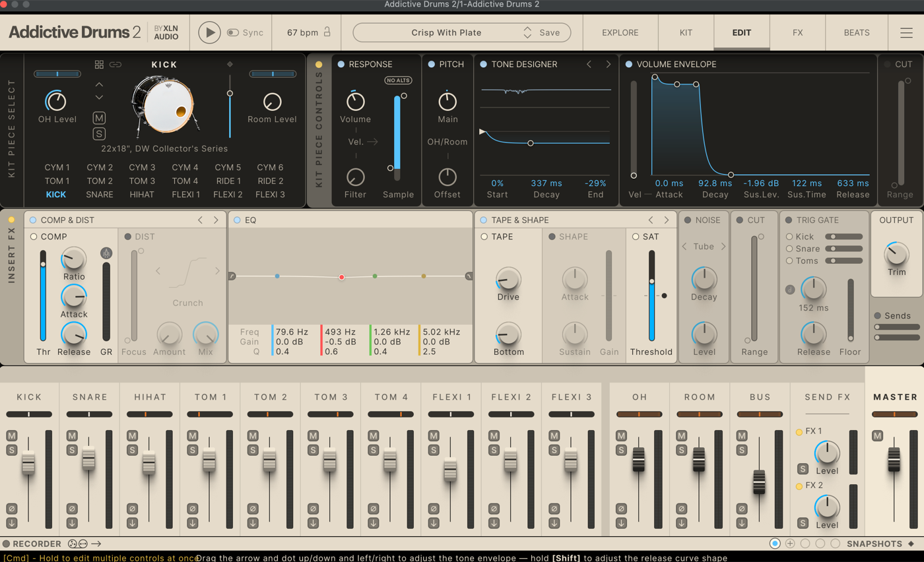The height and width of the screenshot is (562, 924).
Task: Choose next distortion type after Crunch
Action: (x=218, y=270)
